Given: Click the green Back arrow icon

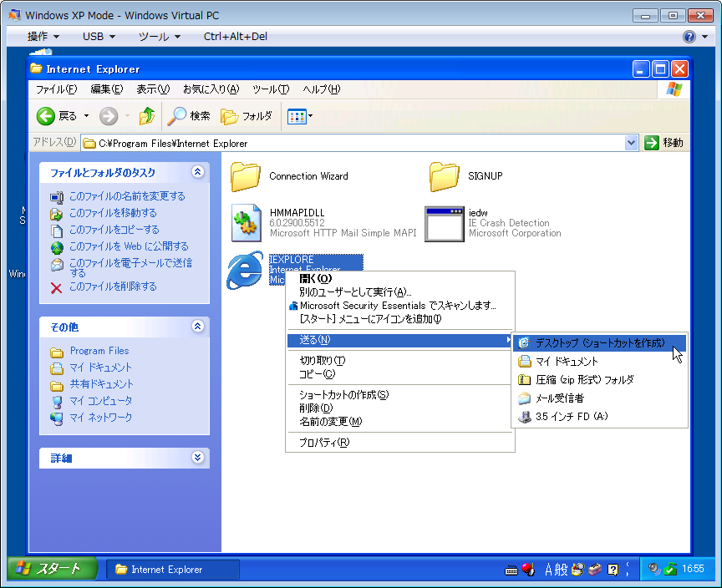Looking at the screenshot, I should click(46, 116).
